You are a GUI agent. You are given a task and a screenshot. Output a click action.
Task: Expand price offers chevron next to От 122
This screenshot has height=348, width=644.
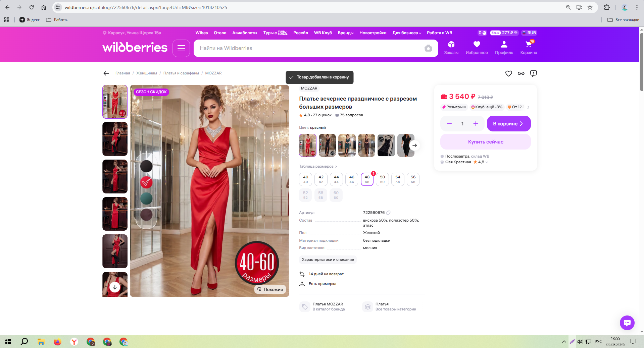pyautogui.click(x=528, y=107)
